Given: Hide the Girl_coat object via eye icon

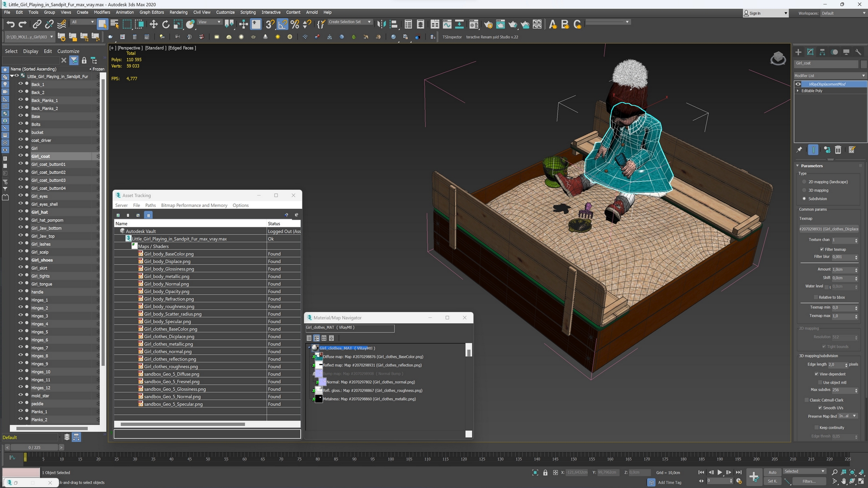Looking at the screenshot, I should click(20, 156).
